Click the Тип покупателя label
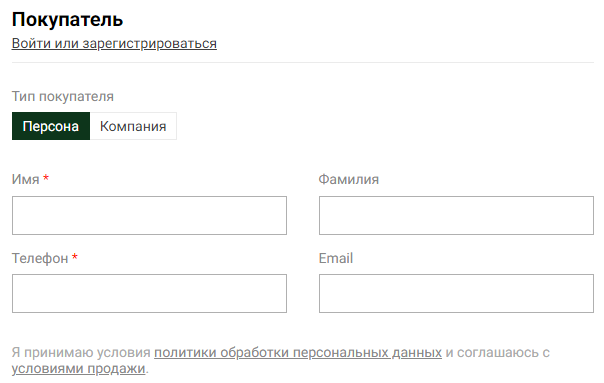 tap(63, 96)
